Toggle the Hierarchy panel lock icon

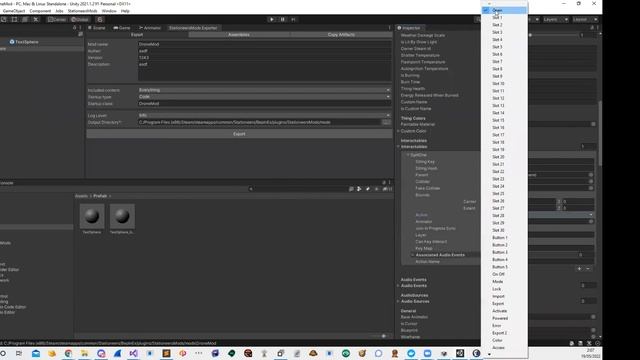(74, 28)
